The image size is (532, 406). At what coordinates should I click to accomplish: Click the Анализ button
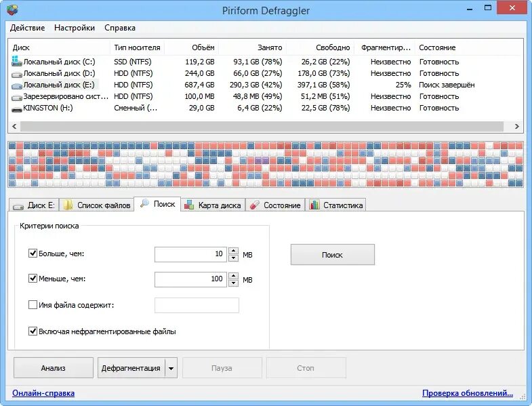click(x=54, y=368)
